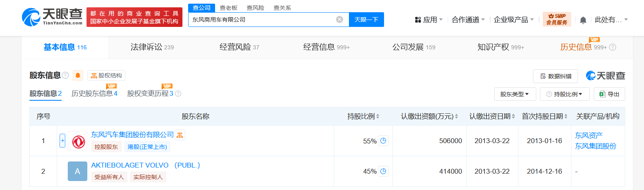Click the 天眼一下 search button
This screenshot has height=190, width=644.
(366, 20)
